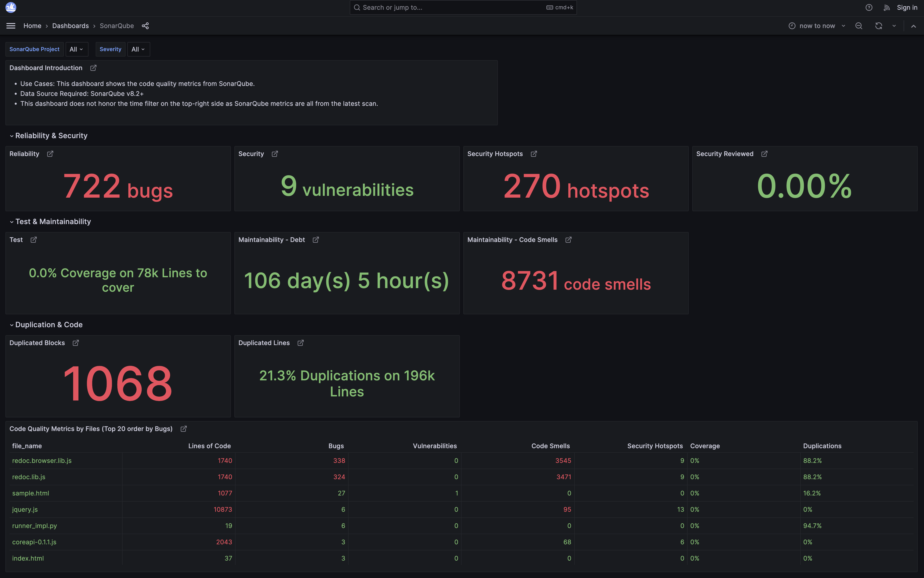Viewport: 924px width, 578px height.
Task: Open the main navigation menu
Action: click(11, 26)
